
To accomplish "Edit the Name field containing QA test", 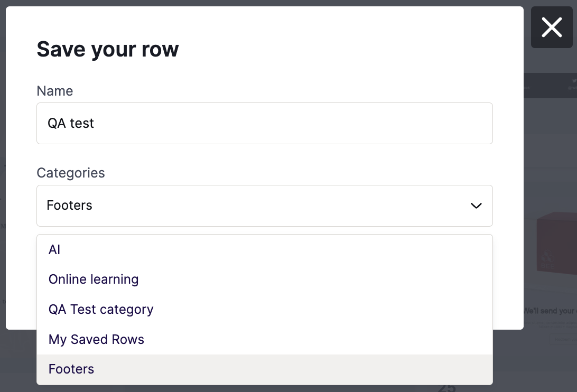I will (x=265, y=123).
